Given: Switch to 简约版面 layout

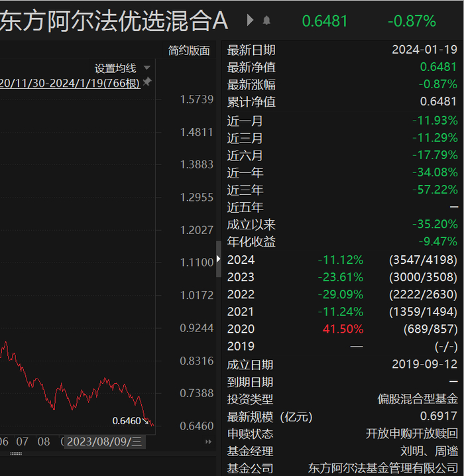Looking at the screenshot, I should [189, 50].
